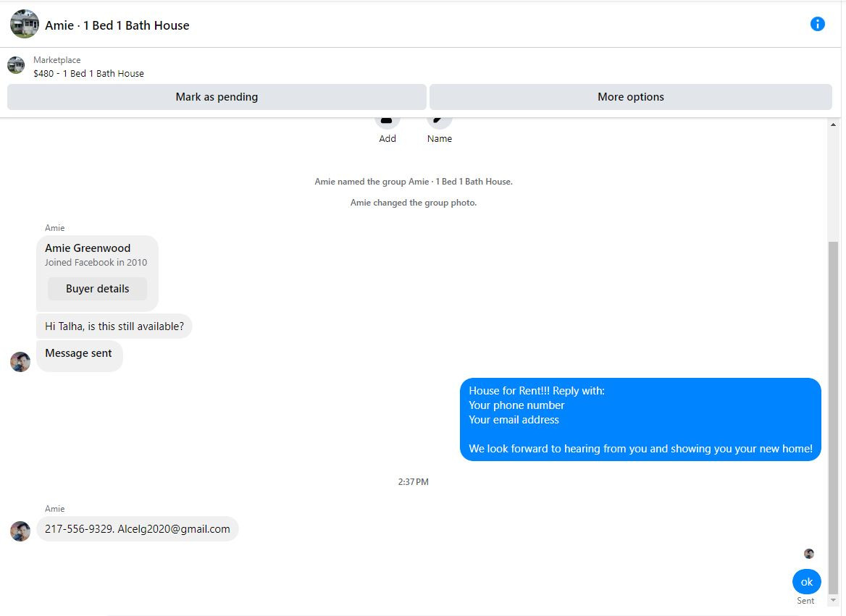Click the Name edit pencil icon
The width and height of the screenshot is (846, 616).
[x=439, y=122]
